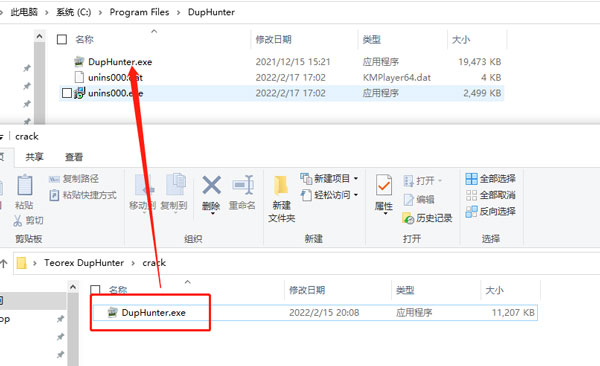Sort top window by Name (名称) column

(x=85, y=39)
